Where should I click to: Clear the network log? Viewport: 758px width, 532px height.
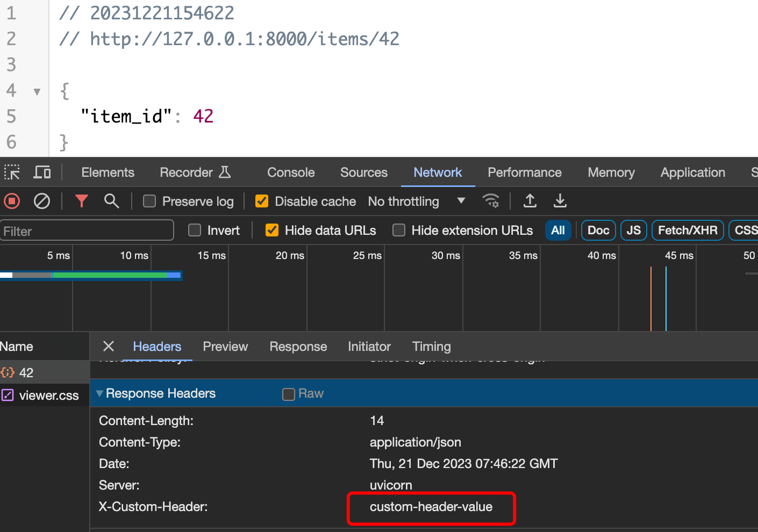(42, 202)
